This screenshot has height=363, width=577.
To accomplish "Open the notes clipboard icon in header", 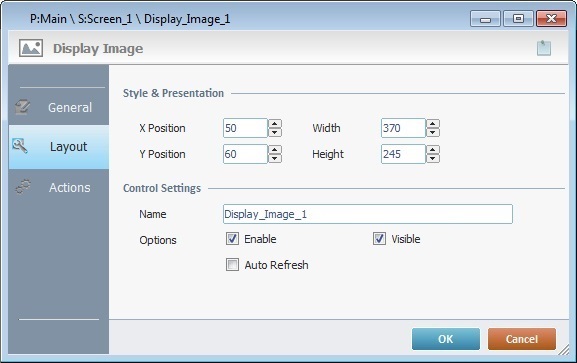I will [544, 48].
